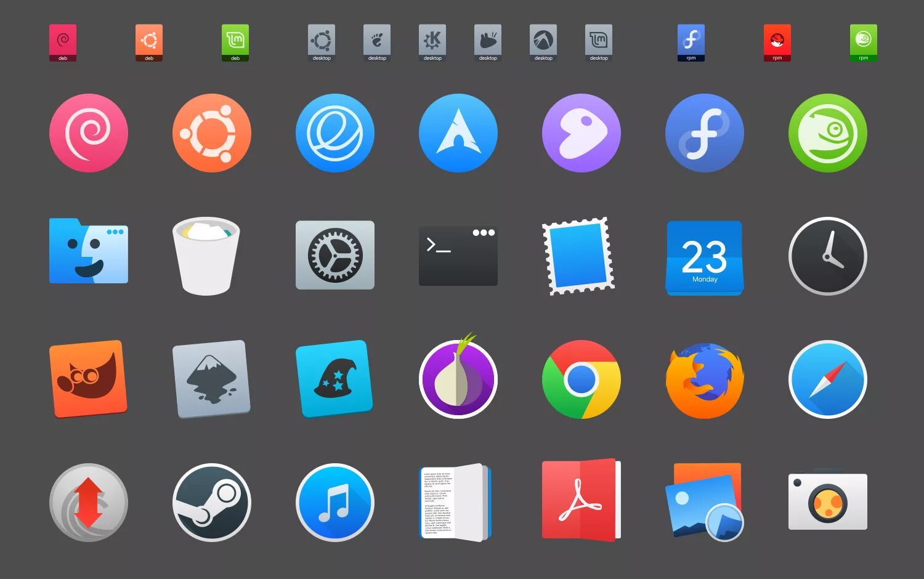Open the system settings gear icon
The width and height of the screenshot is (924, 579).
pos(335,255)
